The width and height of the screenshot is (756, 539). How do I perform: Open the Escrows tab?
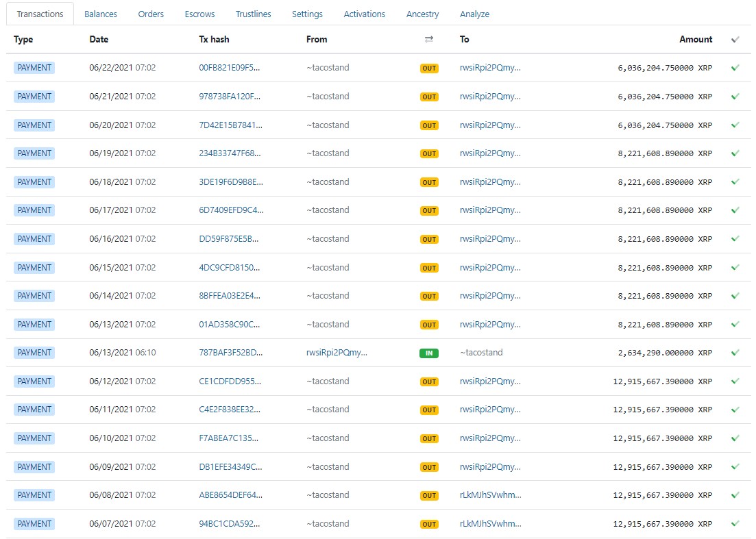[x=199, y=14]
